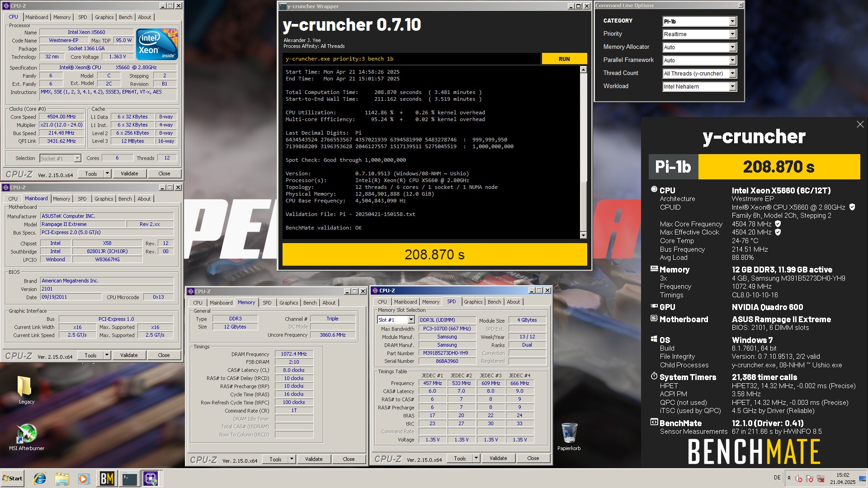Click the Memory module icon in BenchMate

654,269
